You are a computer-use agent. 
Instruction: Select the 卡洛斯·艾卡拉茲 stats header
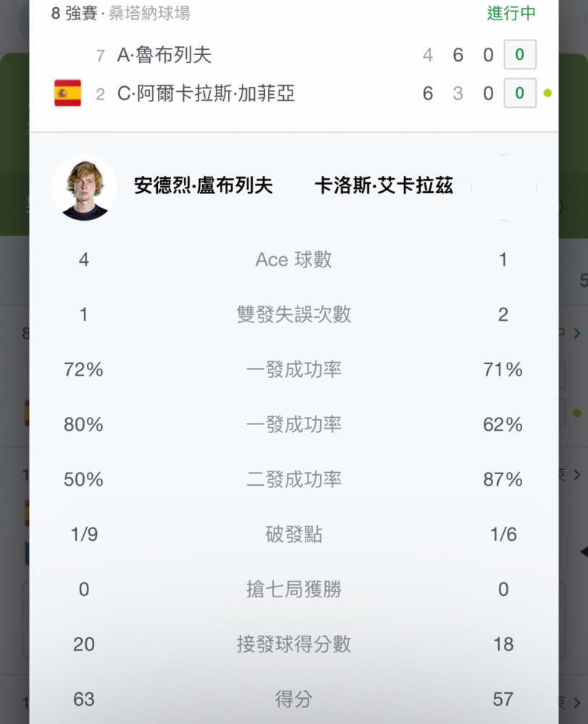[384, 185]
